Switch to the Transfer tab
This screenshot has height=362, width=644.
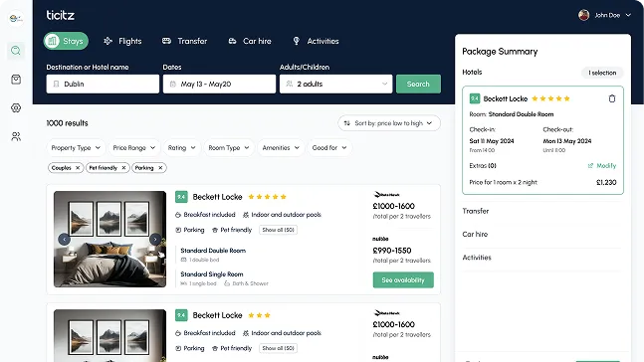click(184, 41)
